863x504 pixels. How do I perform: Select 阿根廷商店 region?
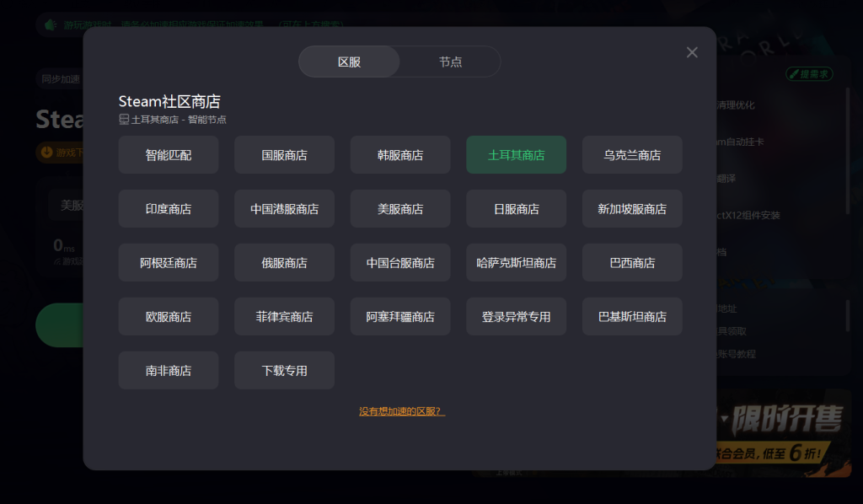coord(169,263)
